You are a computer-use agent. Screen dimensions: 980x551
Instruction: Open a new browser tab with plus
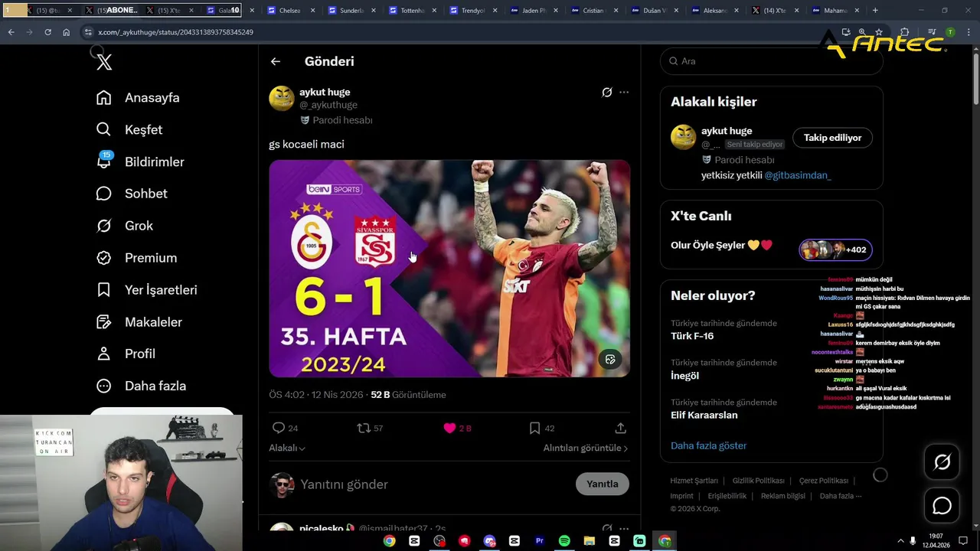(x=875, y=11)
